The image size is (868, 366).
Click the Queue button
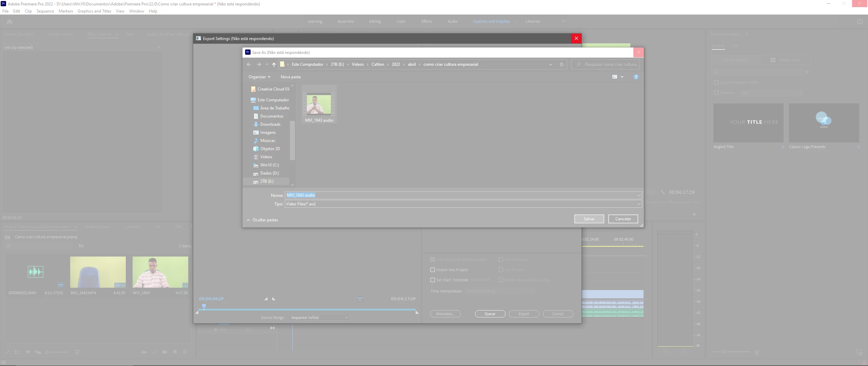coord(490,314)
